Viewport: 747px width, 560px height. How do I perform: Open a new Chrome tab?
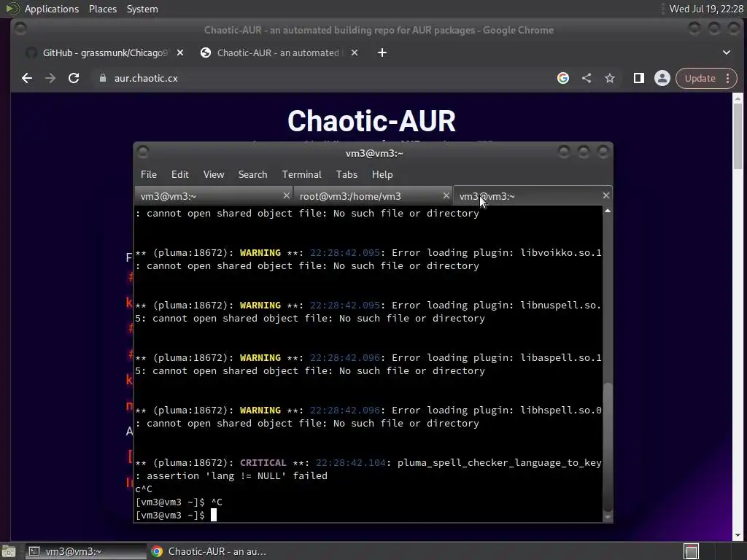pyautogui.click(x=382, y=52)
